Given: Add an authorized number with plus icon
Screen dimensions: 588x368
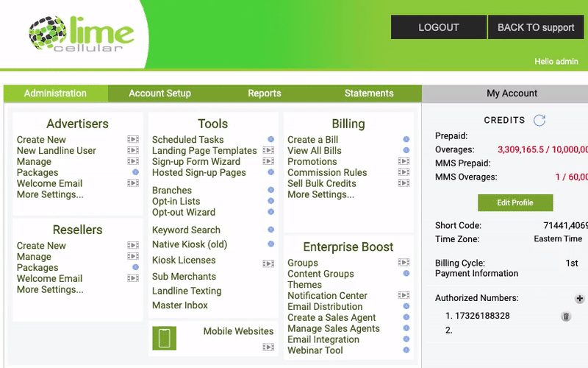Looking at the screenshot, I should click(579, 299).
